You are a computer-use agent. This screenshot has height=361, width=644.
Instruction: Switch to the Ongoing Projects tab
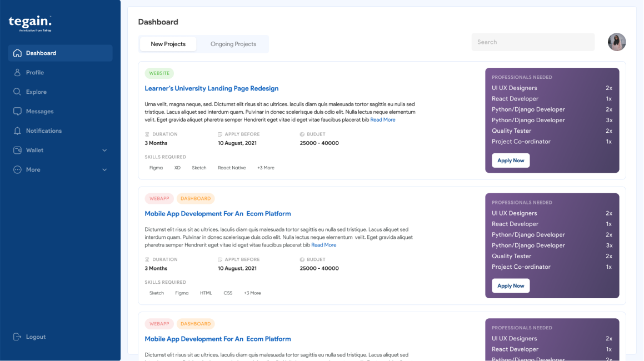(x=233, y=44)
